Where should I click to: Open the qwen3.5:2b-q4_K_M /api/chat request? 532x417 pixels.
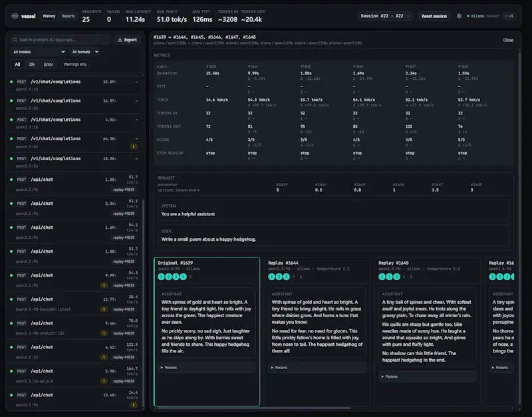coord(74,376)
